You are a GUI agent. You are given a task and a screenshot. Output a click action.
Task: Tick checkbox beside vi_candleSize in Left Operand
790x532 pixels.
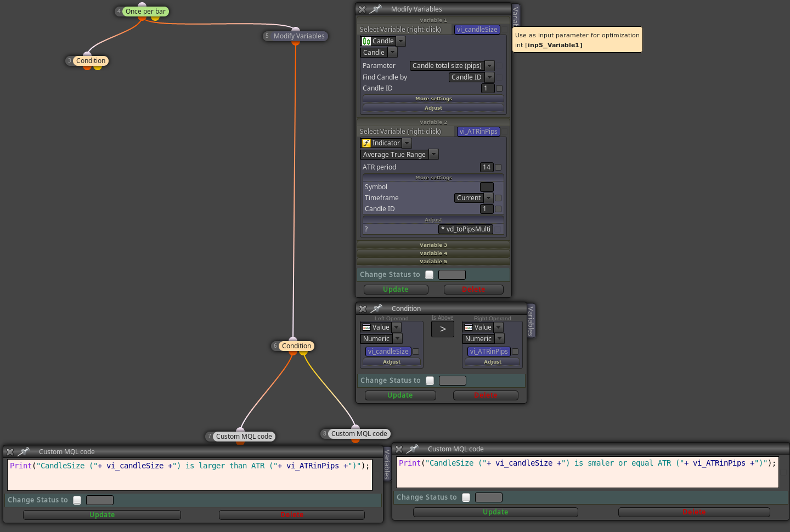[x=416, y=352]
